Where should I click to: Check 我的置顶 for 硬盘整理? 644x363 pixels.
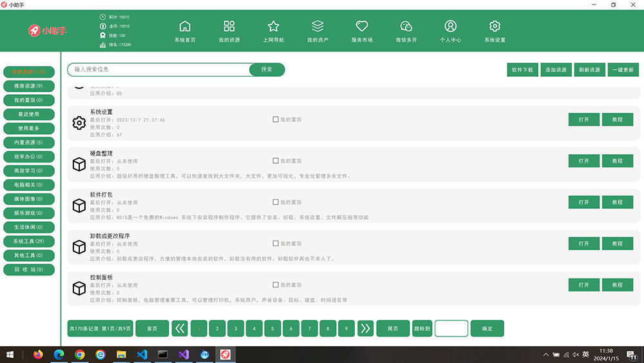276,161
